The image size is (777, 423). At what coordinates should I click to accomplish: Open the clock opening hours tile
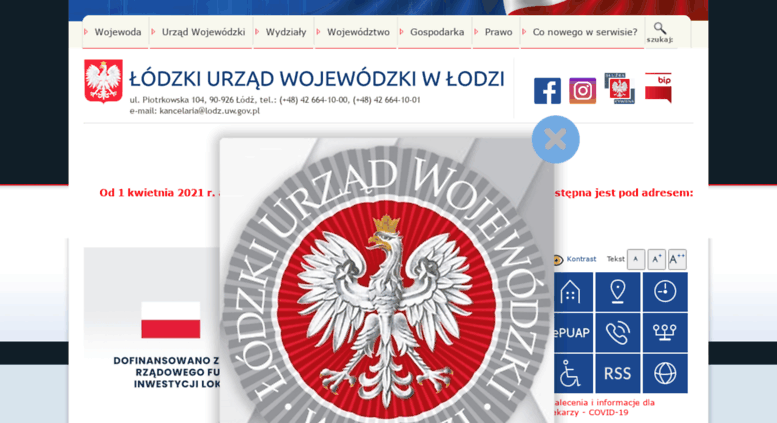pos(665,292)
